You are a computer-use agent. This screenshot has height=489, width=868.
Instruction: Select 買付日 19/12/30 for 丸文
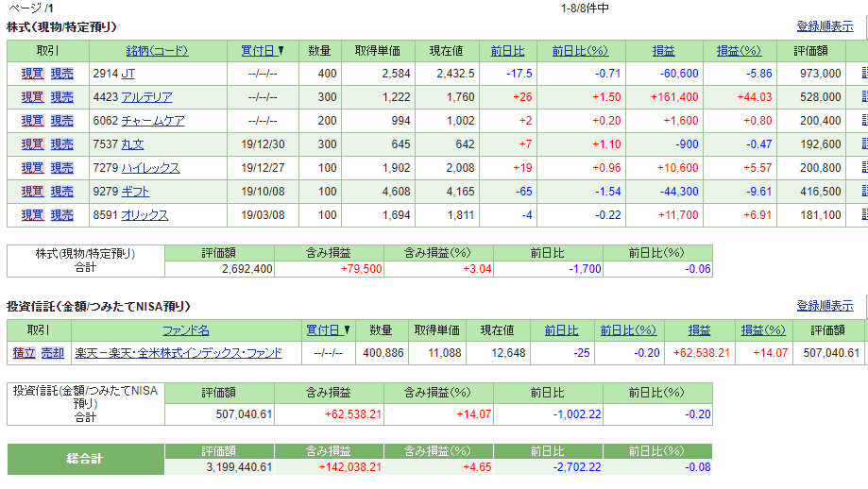pos(263,144)
